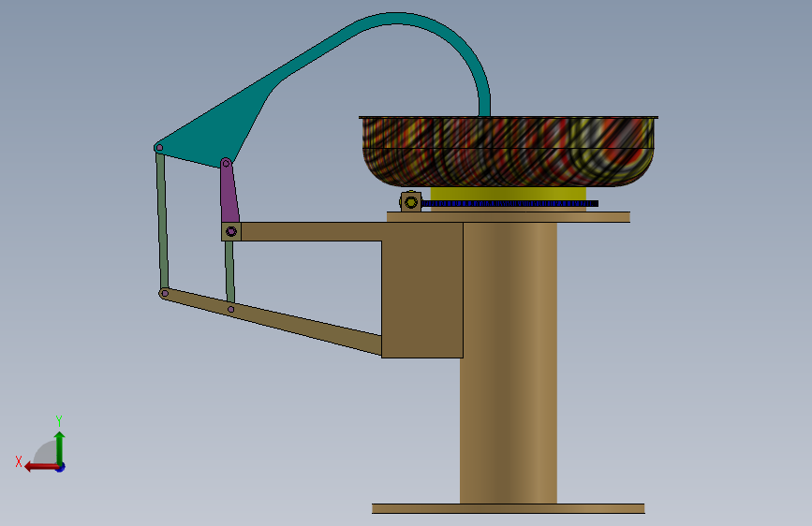This screenshot has width=812, height=526.
Task: Select pin joint at teal arm left corner
Action: 159,148
